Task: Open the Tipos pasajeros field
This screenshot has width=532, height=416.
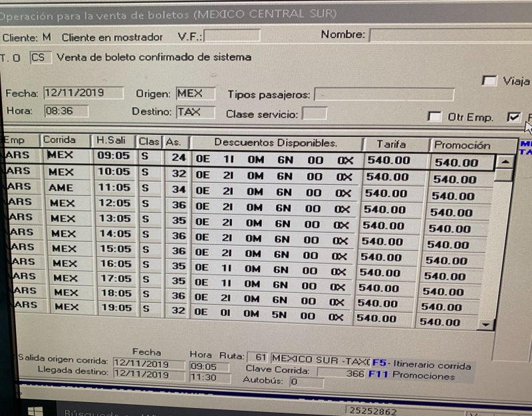Action: pos(384,95)
